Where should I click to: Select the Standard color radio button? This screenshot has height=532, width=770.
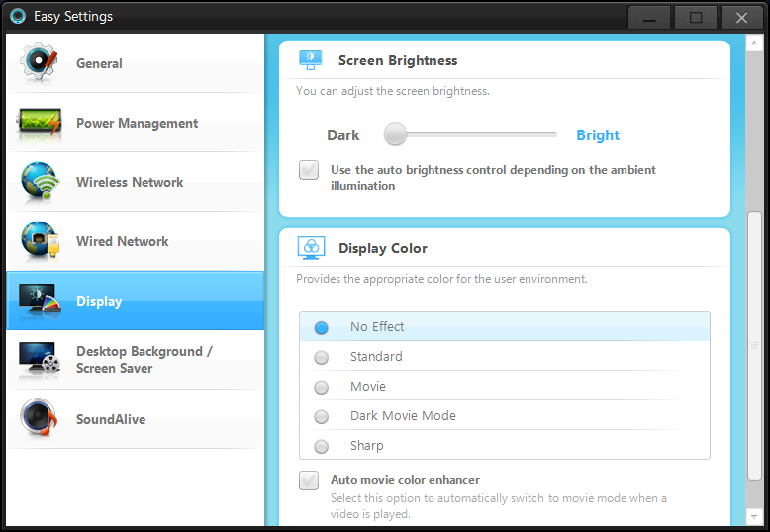tap(322, 357)
